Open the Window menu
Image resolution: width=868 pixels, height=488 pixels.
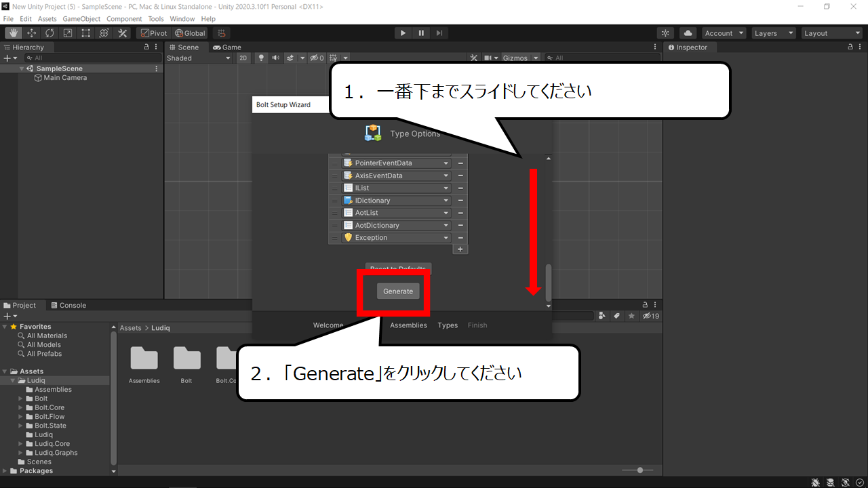[x=182, y=19]
